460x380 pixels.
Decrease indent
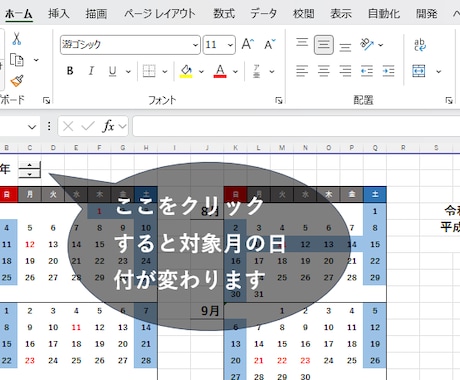click(367, 71)
